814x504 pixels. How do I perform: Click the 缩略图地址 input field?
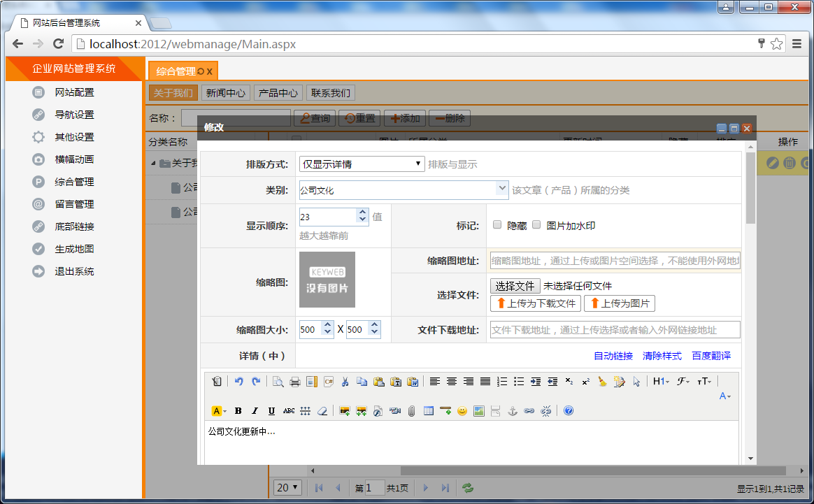(615, 261)
